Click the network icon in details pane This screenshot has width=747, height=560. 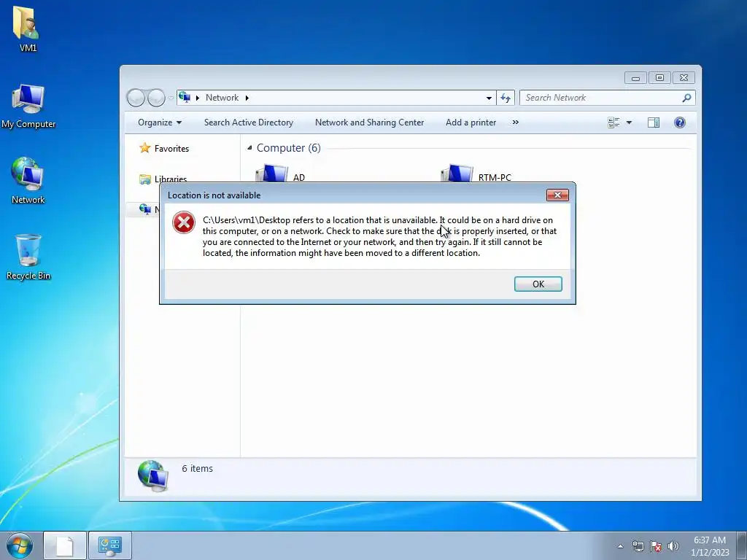pyautogui.click(x=152, y=475)
